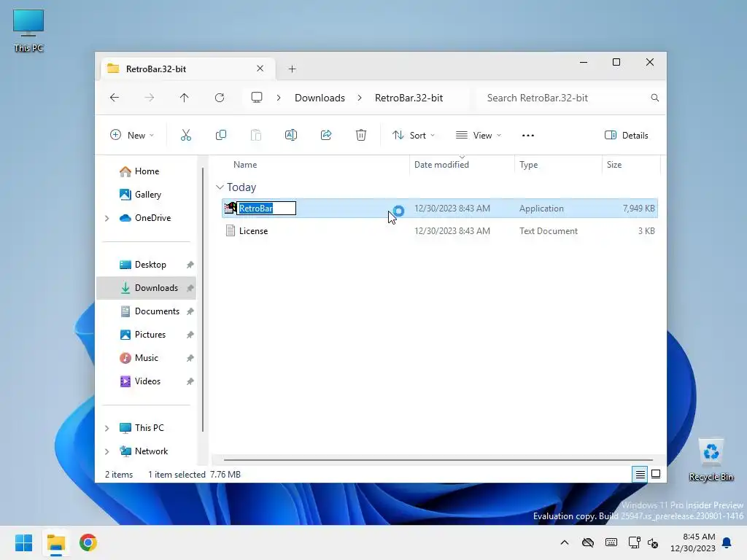The height and width of the screenshot is (560, 747).
Task: Click the Cut scissors icon
Action: click(186, 135)
